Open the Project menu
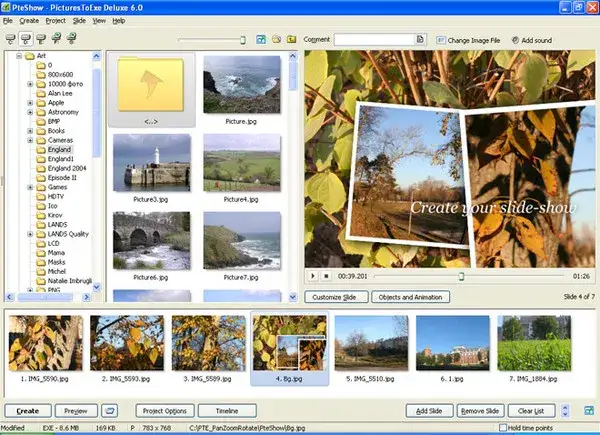 point(56,20)
